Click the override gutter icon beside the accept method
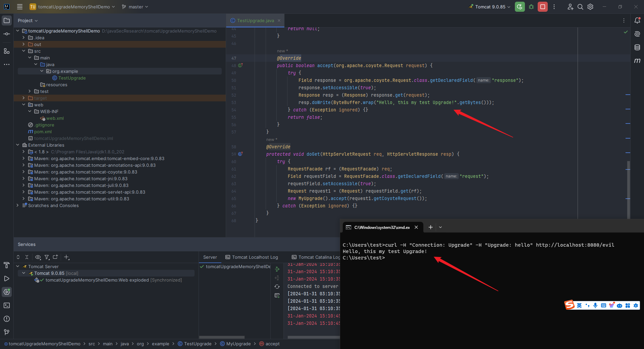 (x=240, y=65)
